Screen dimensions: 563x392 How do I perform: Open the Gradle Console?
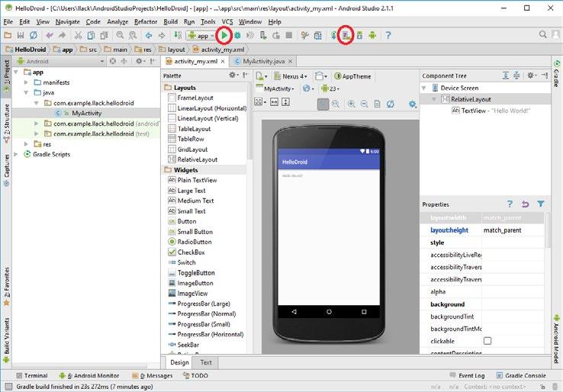click(x=521, y=375)
